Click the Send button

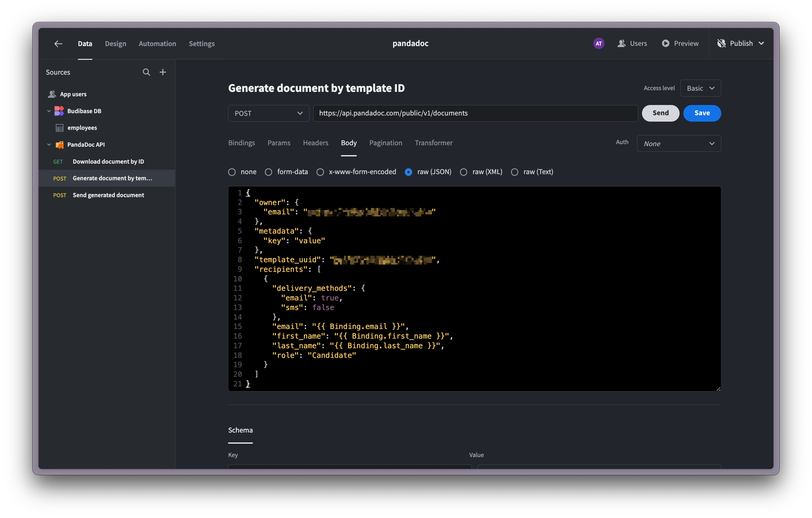pyautogui.click(x=660, y=113)
